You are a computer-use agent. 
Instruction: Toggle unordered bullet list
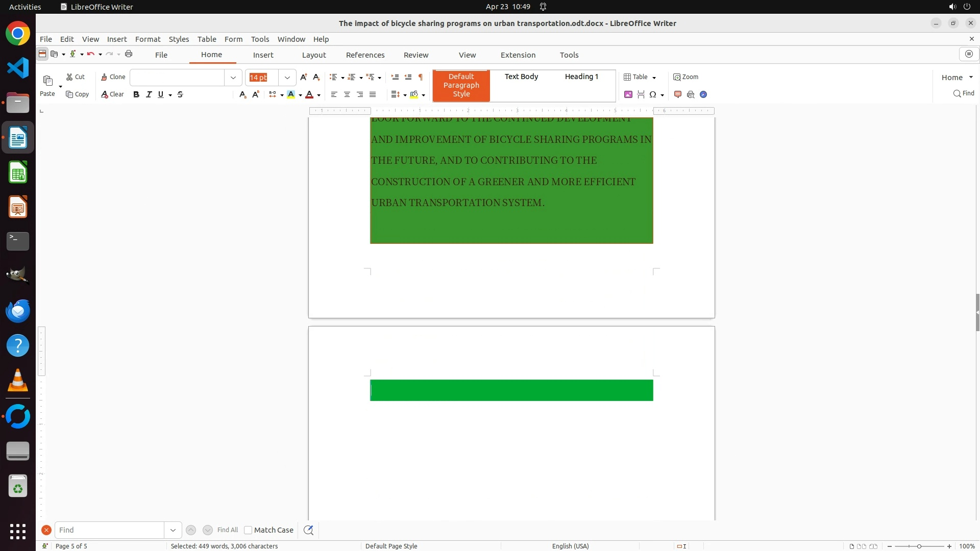click(333, 77)
